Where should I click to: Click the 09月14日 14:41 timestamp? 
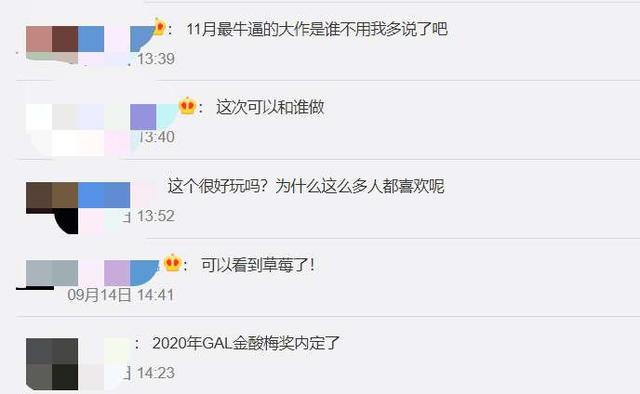121,295
